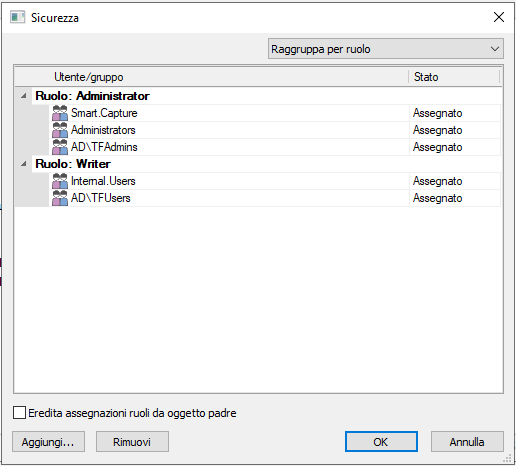Collapse the Ruolo: Writer group
The image size is (516, 466).
(x=24, y=164)
